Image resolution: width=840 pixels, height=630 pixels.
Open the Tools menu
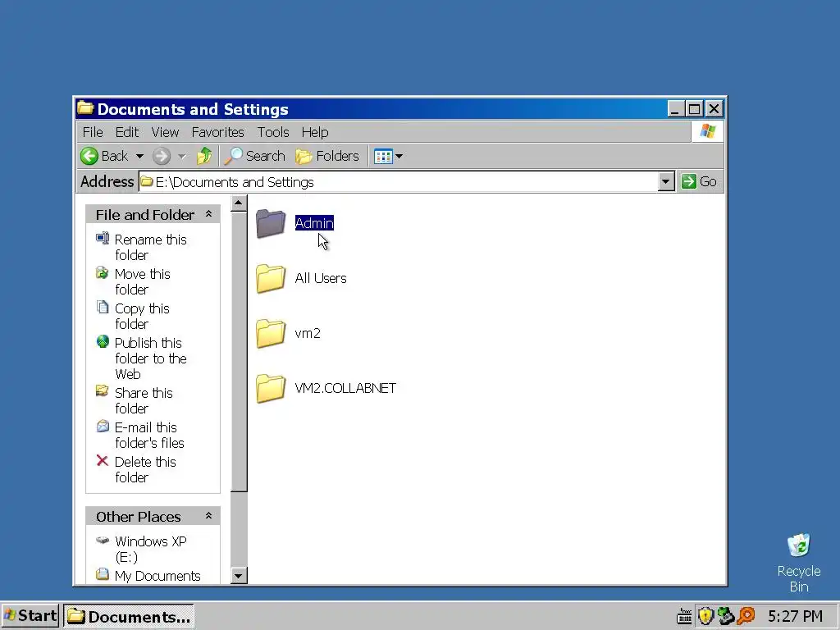point(272,132)
